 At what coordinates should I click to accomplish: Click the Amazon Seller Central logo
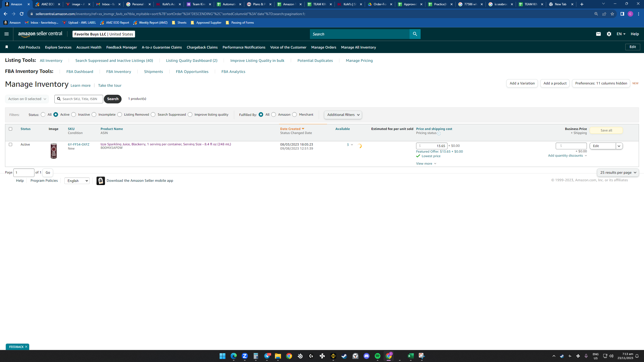pyautogui.click(x=40, y=34)
